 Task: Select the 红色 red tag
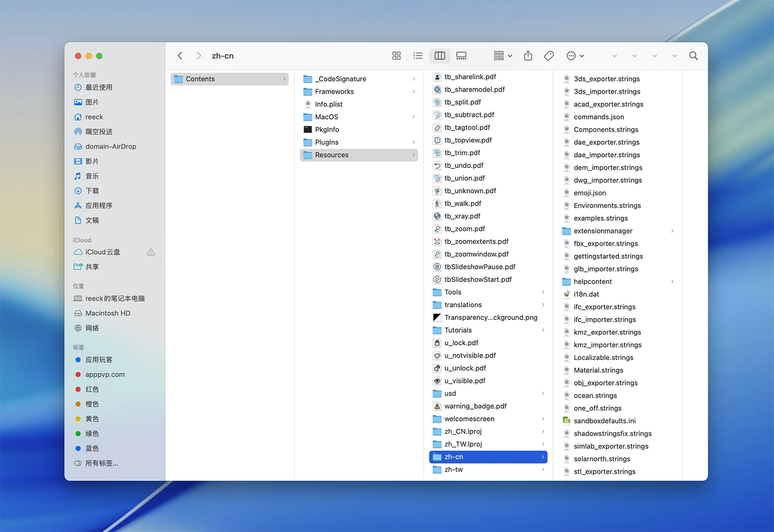pos(92,389)
